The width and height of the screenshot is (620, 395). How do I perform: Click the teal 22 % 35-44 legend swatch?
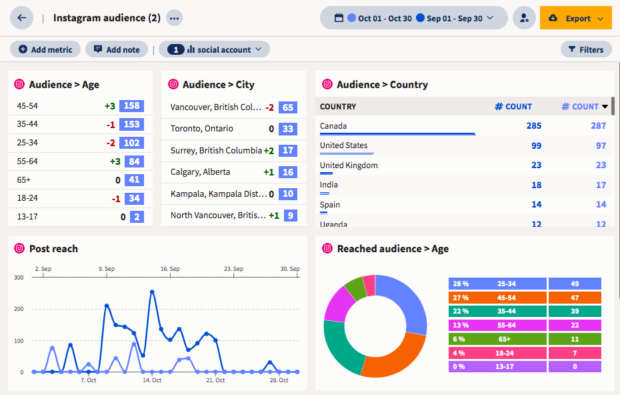click(497, 311)
